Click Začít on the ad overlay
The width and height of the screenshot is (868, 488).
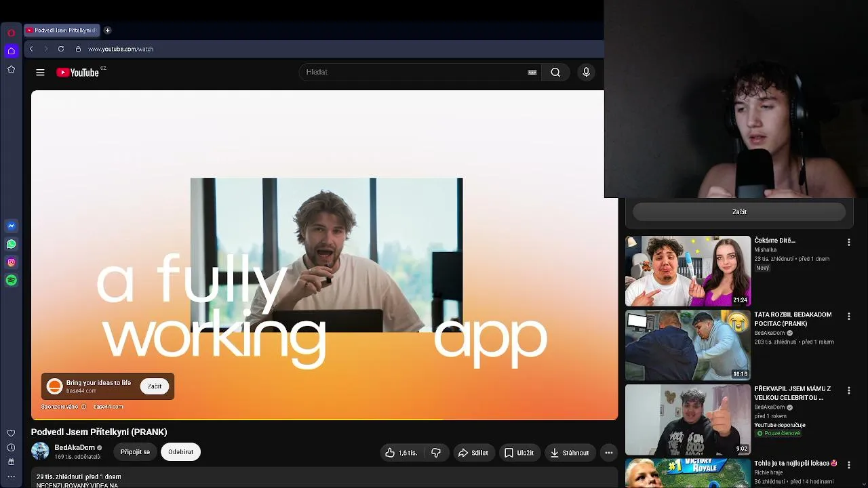point(155,386)
